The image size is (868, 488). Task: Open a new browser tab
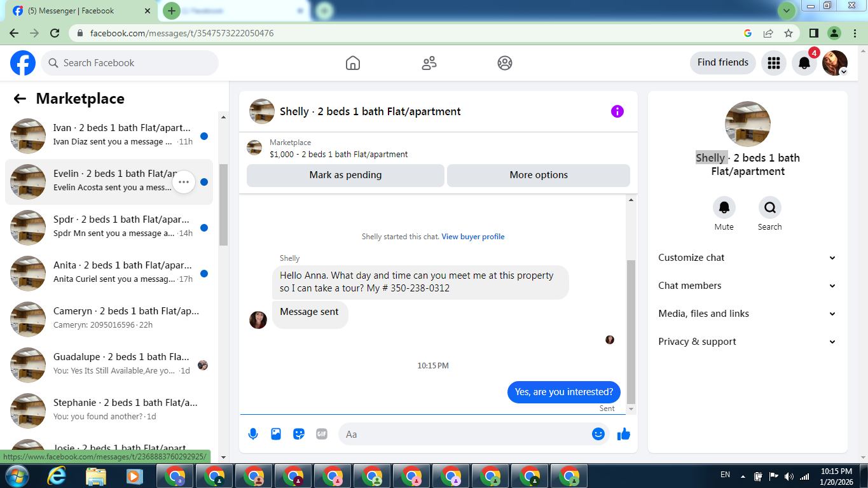172,11
